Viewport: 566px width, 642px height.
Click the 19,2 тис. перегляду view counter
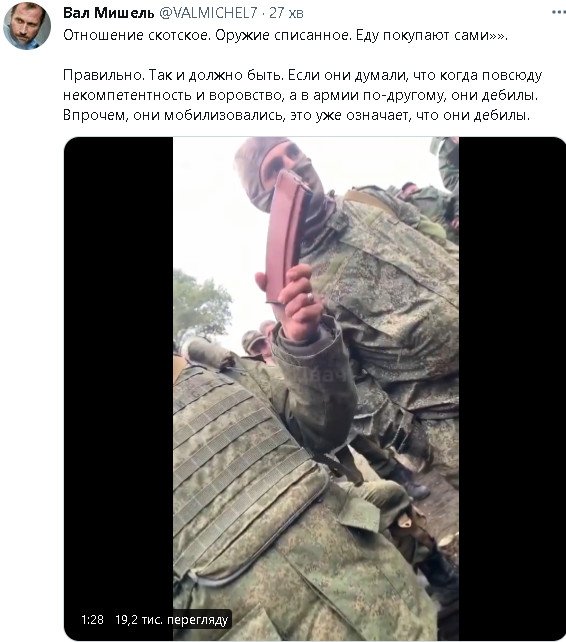click(171, 619)
